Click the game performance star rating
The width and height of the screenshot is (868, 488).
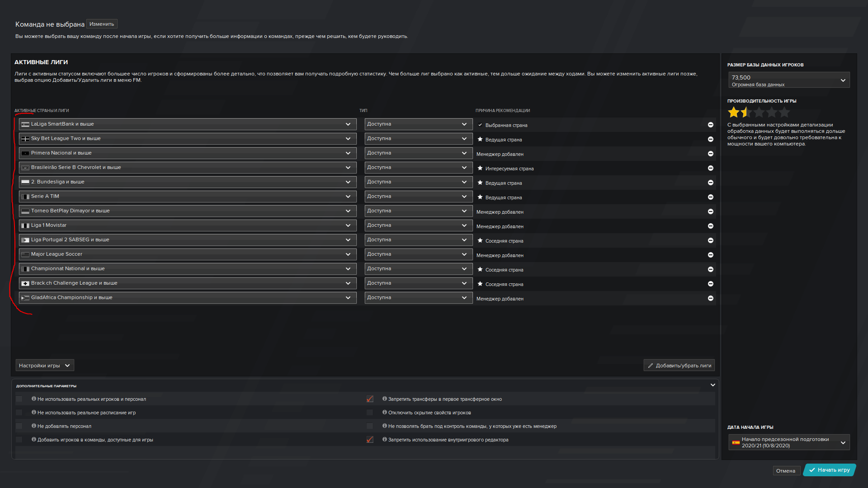click(x=759, y=113)
